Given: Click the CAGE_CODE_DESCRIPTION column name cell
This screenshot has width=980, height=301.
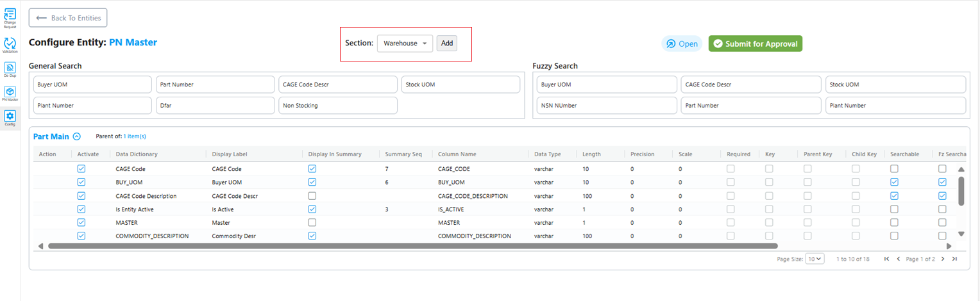Looking at the screenshot, I should (x=473, y=196).
